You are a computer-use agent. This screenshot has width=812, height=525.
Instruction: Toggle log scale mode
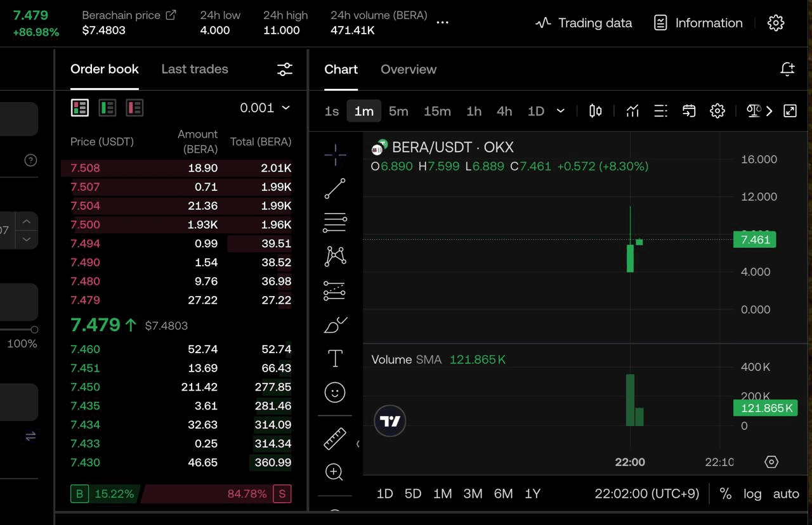point(752,493)
